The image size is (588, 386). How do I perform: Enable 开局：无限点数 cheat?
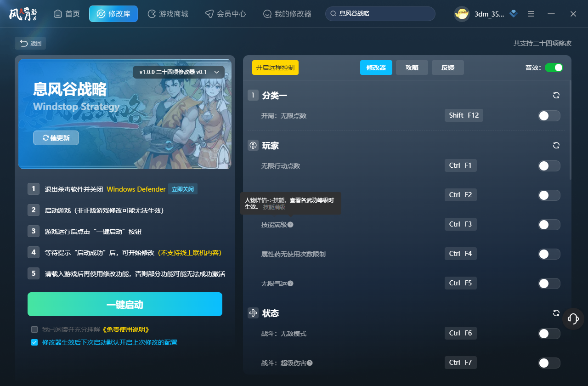point(549,116)
